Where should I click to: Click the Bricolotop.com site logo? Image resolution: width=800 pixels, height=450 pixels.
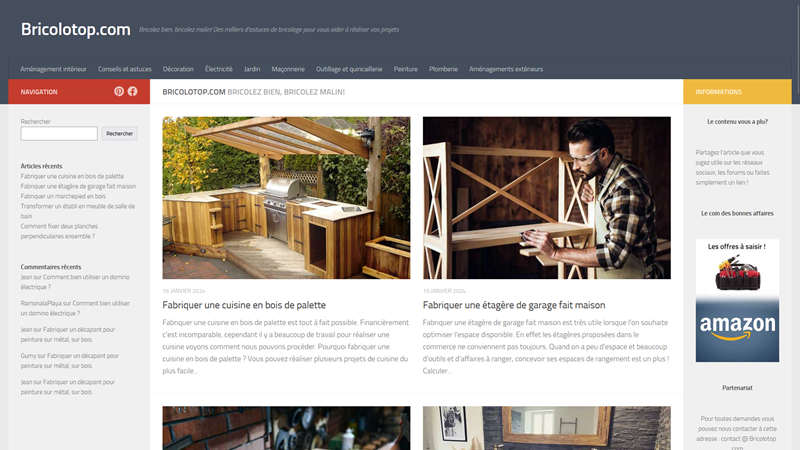coord(76,29)
